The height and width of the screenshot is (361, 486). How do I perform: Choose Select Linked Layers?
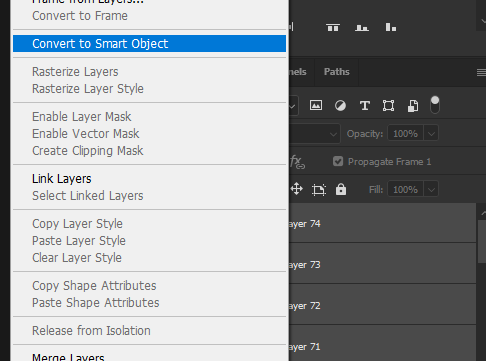pyautogui.click(x=149, y=196)
